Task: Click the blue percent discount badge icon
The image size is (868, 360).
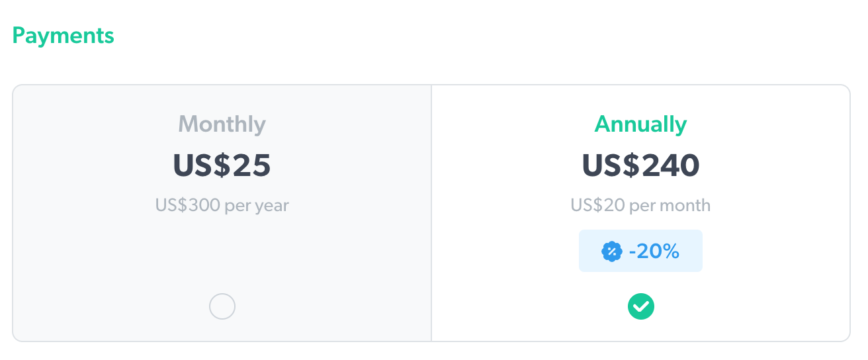Action: click(612, 251)
